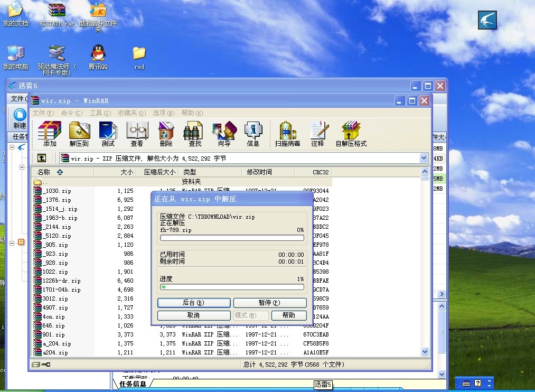Click the Info (信息) toolbar icon
The width and height of the screenshot is (535, 392).
(253, 134)
